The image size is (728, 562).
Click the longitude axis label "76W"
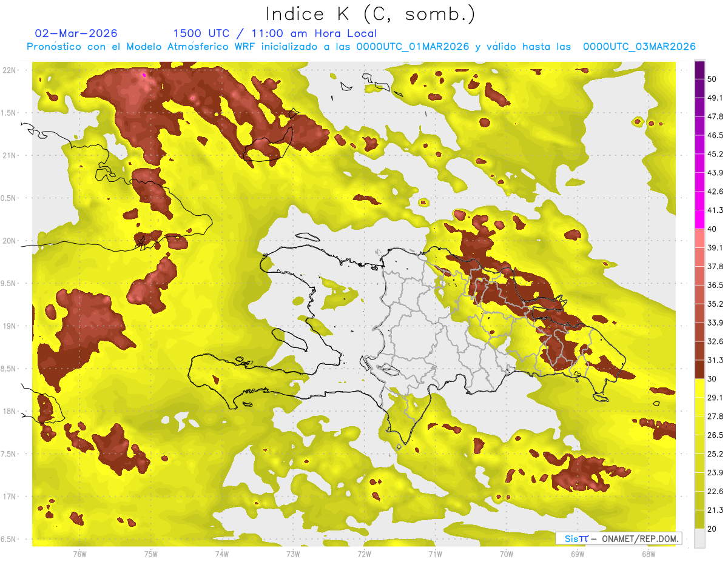pos(79,554)
